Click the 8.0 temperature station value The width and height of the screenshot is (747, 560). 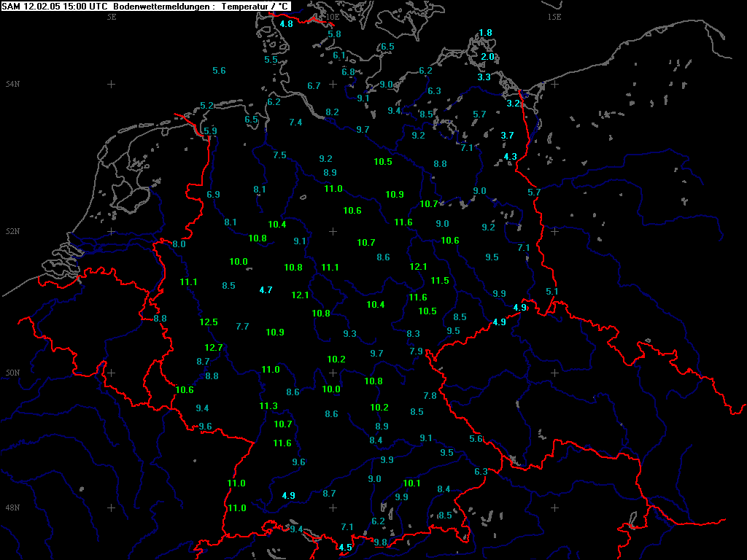tap(179, 244)
